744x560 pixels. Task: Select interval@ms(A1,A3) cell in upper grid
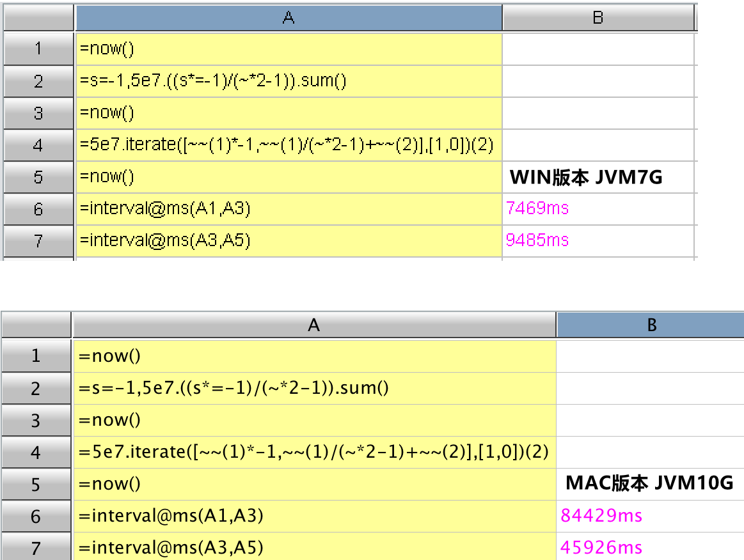click(x=288, y=208)
